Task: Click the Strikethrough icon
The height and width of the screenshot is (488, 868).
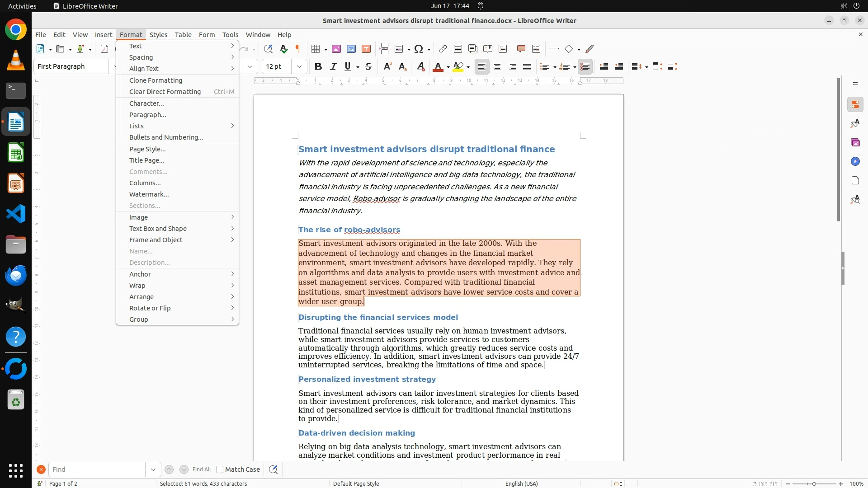Action: 368,66
